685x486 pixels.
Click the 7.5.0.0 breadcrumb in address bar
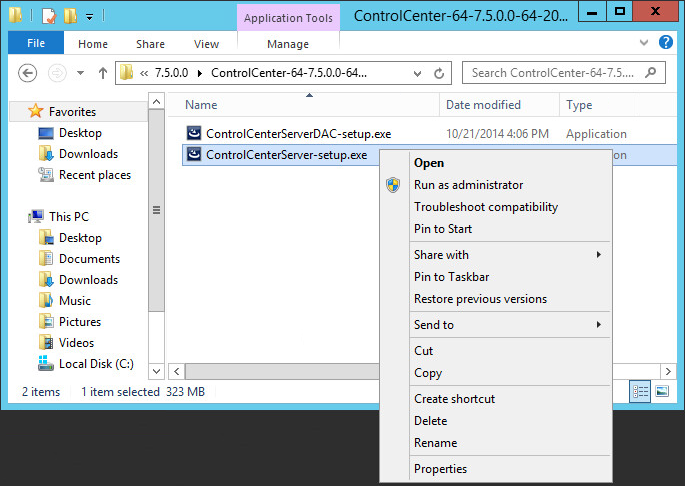171,73
